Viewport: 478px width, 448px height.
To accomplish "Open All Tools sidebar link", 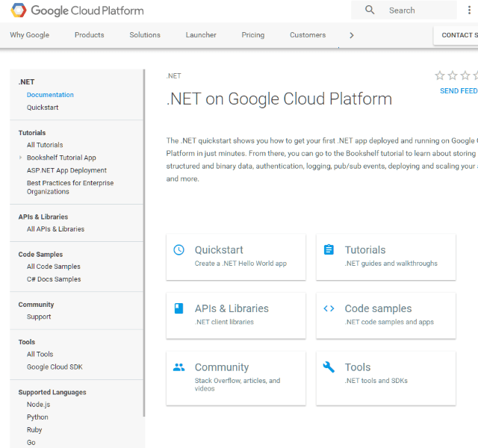I will (40, 355).
